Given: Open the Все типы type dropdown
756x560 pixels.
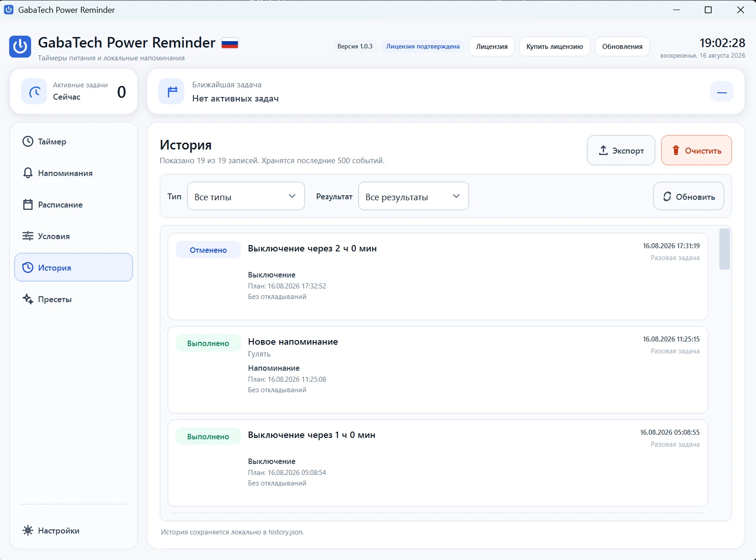Looking at the screenshot, I should click(x=246, y=196).
